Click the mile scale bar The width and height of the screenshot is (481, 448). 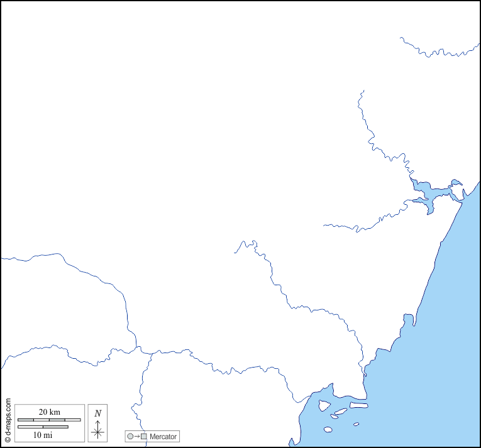click(x=43, y=427)
